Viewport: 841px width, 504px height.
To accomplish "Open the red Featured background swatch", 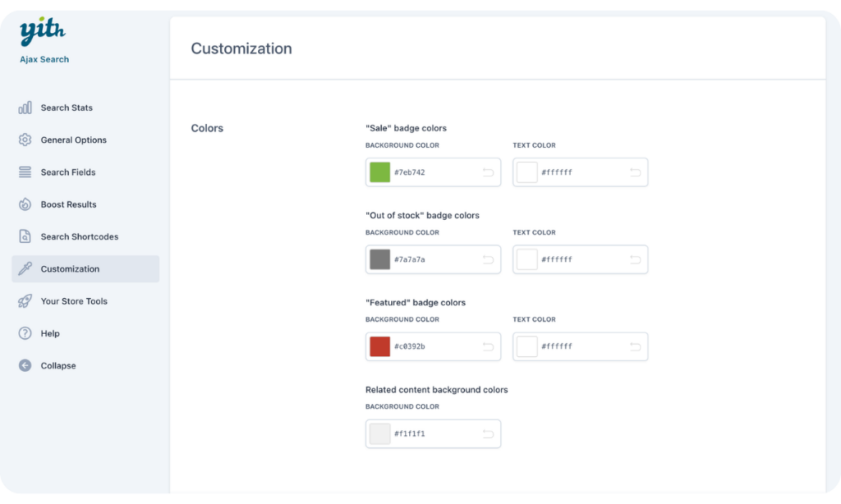I will point(379,346).
